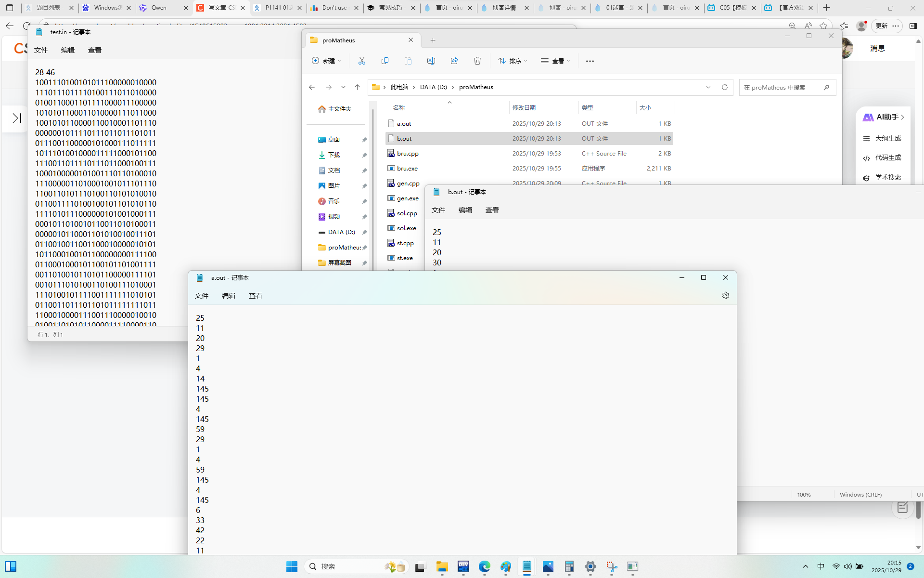Click the Explorer refresh icon
924x578 pixels.
click(725, 87)
